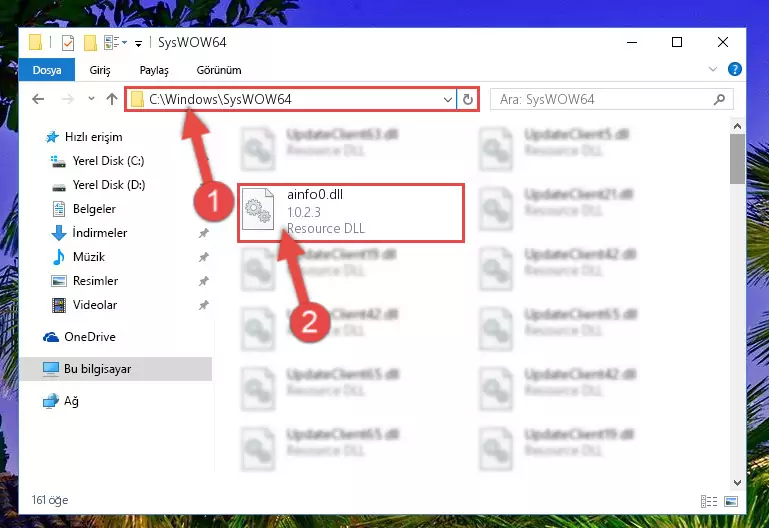Switch to large icons view in status bar
The height and width of the screenshot is (528, 769).
(x=731, y=501)
